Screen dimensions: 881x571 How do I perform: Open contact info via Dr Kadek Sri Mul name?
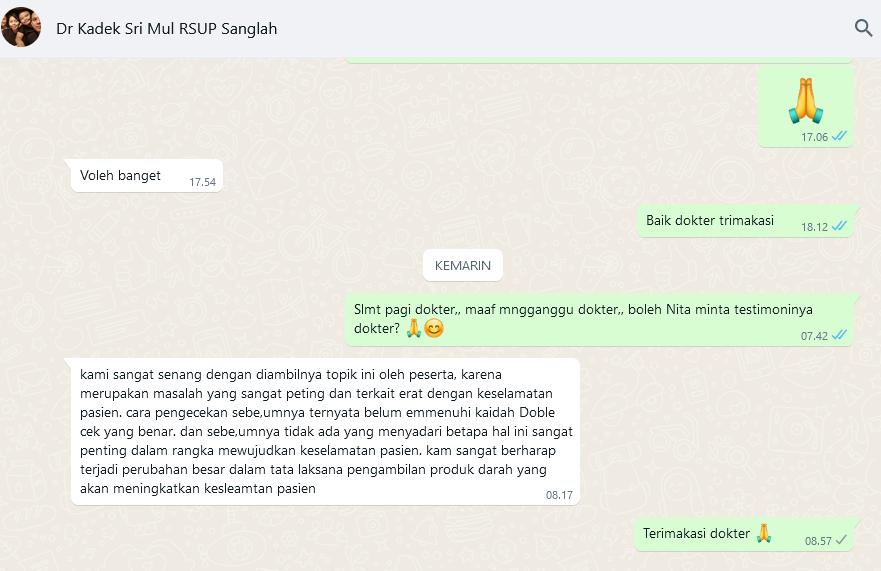point(166,29)
